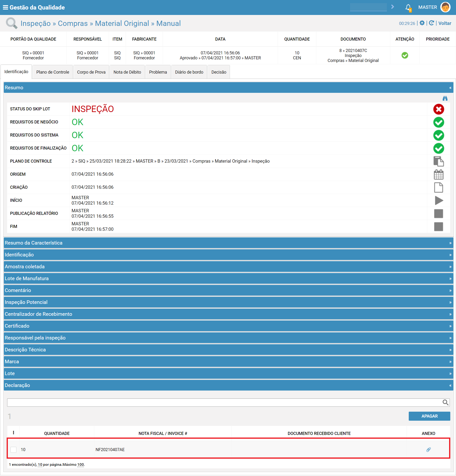Expand the Descrição Técnica section
The image size is (456, 476).
point(228,350)
